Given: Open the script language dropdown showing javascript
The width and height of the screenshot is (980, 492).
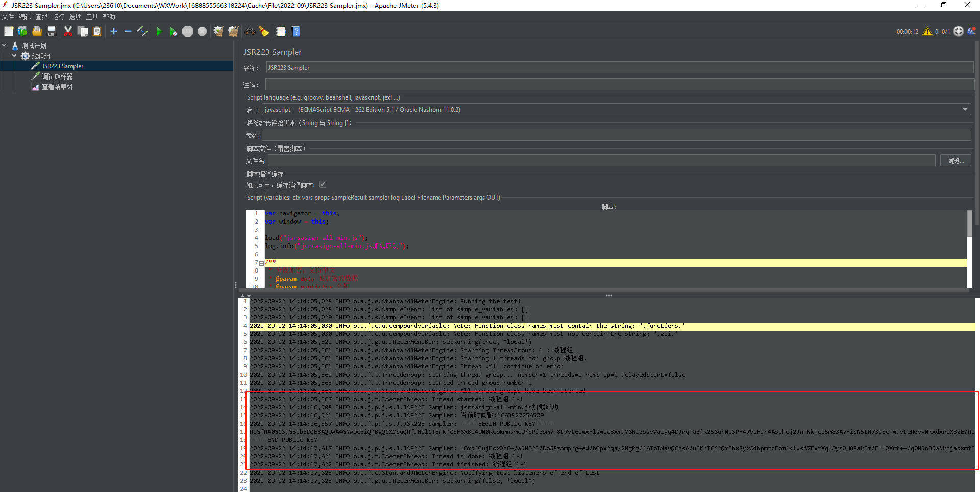Looking at the screenshot, I should click(x=964, y=109).
